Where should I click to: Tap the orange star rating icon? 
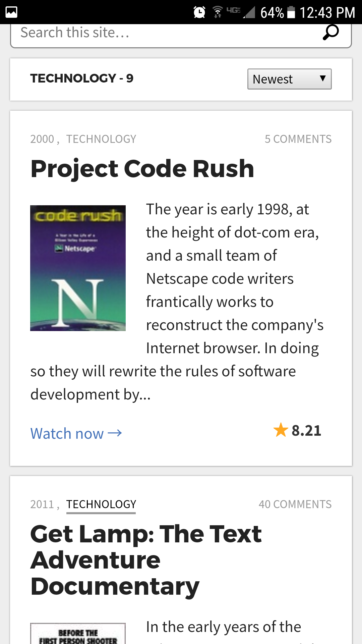pos(281,430)
